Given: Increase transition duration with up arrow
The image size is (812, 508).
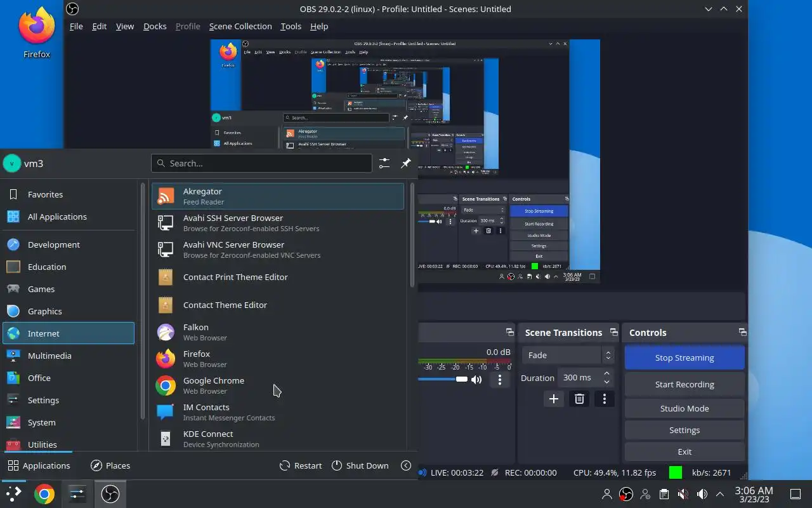Looking at the screenshot, I should [607, 373].
